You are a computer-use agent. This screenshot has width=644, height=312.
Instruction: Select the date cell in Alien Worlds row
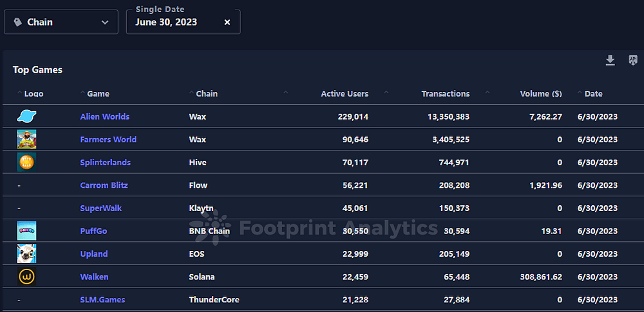click(x=598, y=116)
